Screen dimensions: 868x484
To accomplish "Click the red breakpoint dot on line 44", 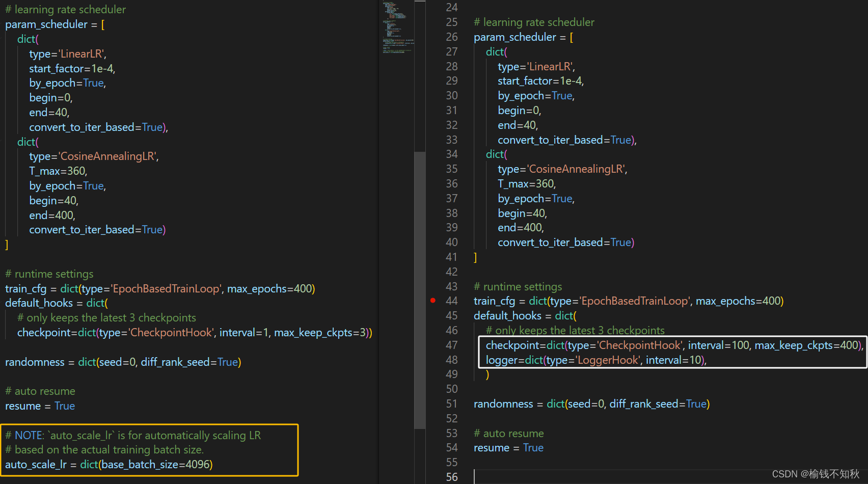I will 433,301.
